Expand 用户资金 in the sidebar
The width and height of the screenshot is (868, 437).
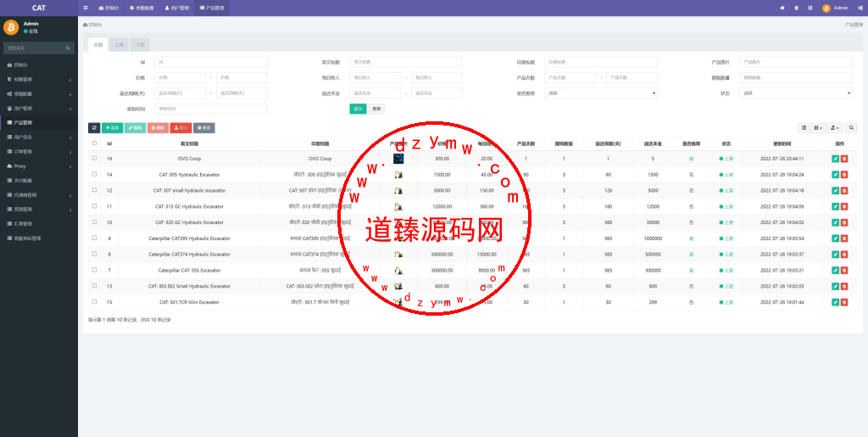coord(39,137)
